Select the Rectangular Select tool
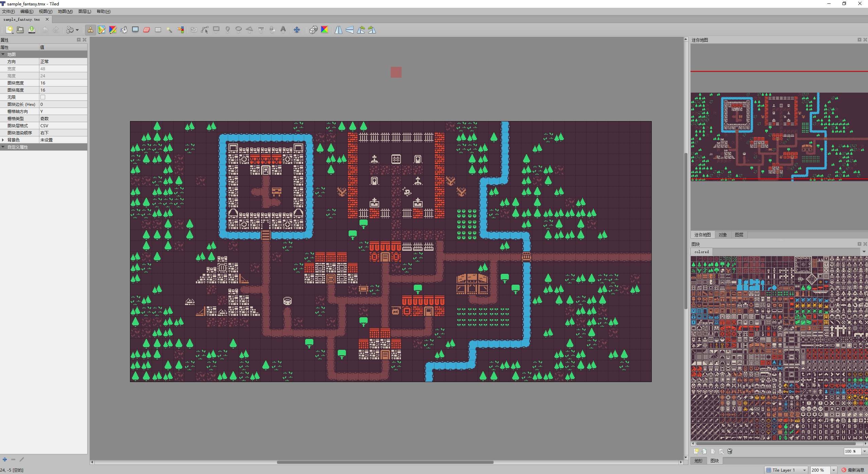Screen dimensions: 868x474 (158, 30)
